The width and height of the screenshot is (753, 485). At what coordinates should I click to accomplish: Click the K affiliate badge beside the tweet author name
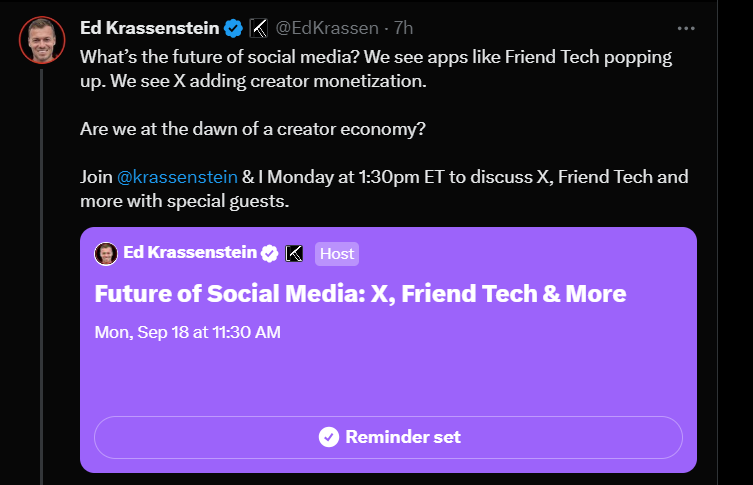(x=258, y=28)
